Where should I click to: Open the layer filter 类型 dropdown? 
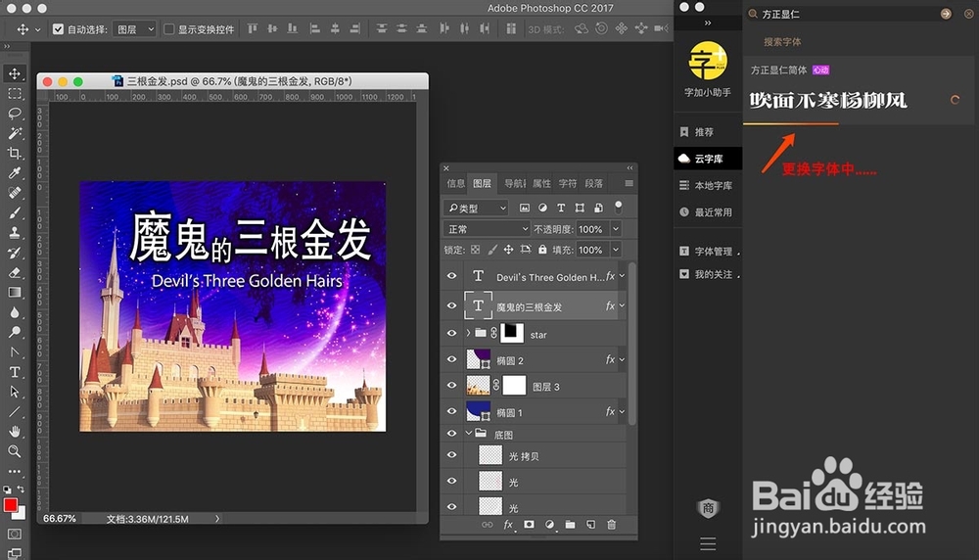(x=476, y=208)
